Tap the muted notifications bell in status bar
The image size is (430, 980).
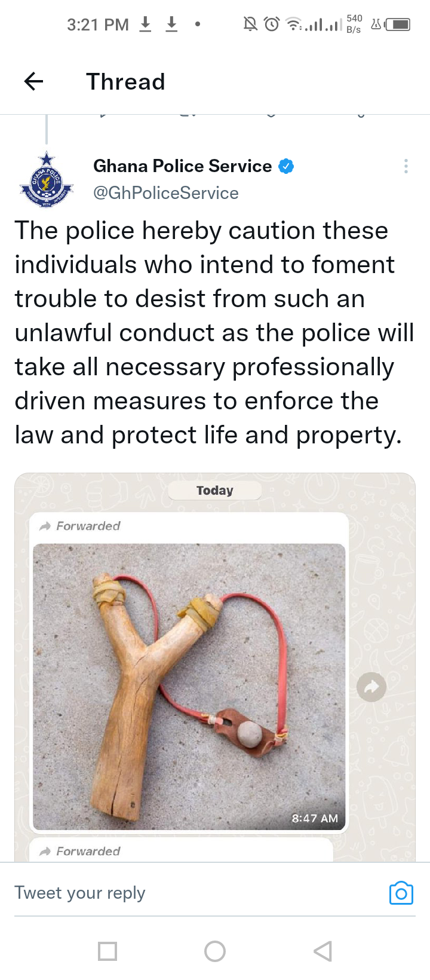point(250,24)
